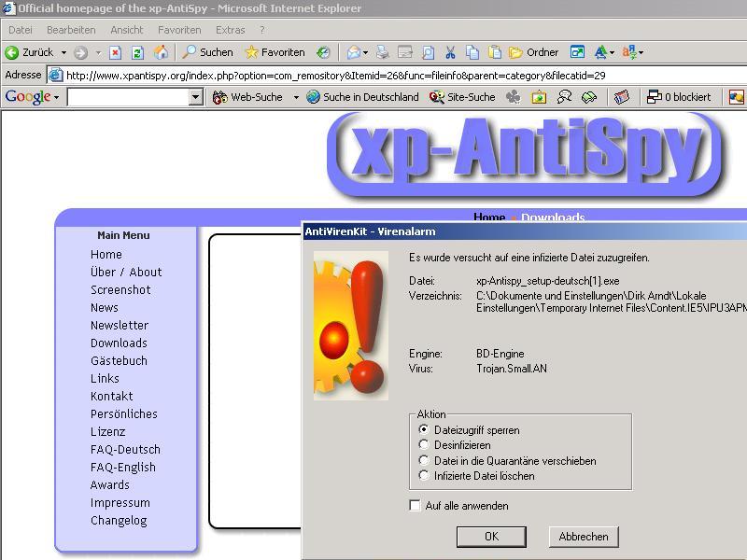Click the encoding language icon
The image size is (747, 560).
pos(629,52)
